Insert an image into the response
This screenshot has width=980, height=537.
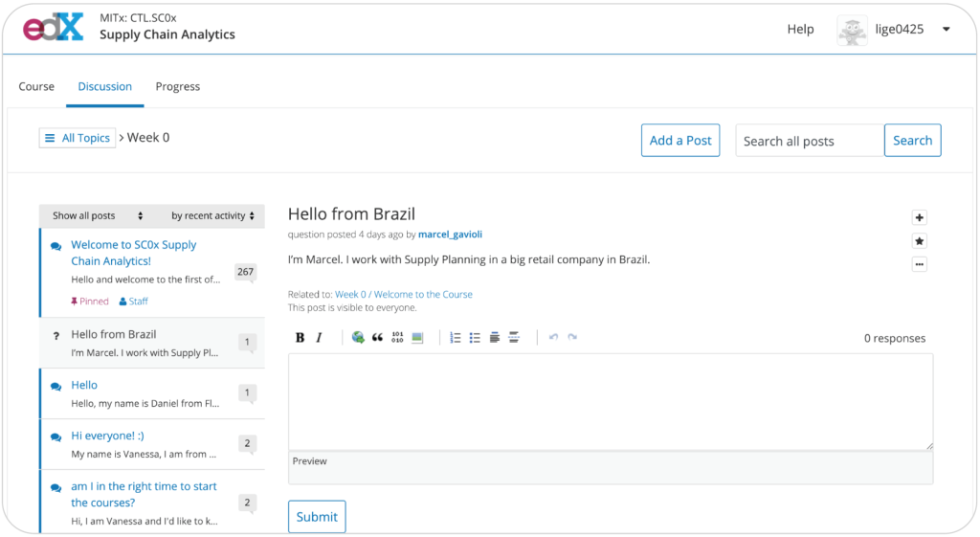tap(417, 338)
